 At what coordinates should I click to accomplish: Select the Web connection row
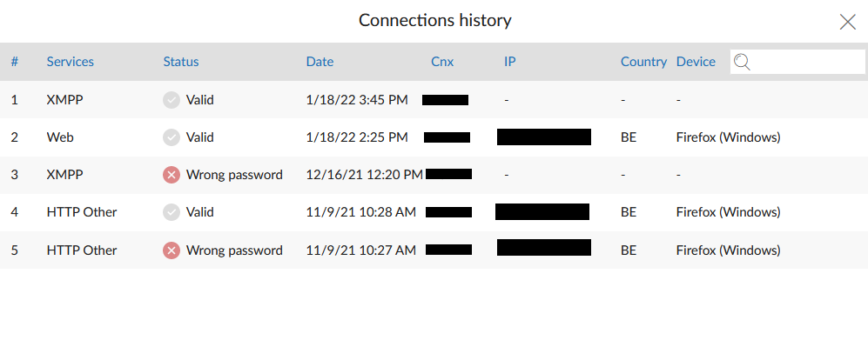[x=434, y=137]
